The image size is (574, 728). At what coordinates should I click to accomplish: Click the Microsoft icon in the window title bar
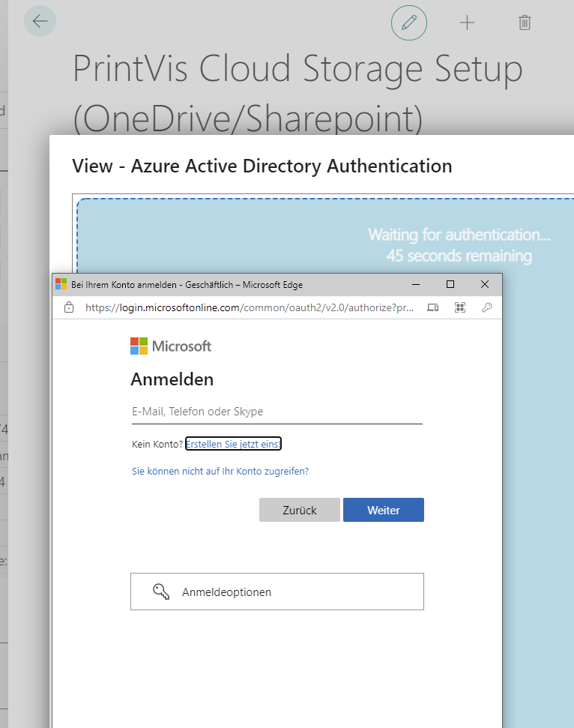click(61, 285)
